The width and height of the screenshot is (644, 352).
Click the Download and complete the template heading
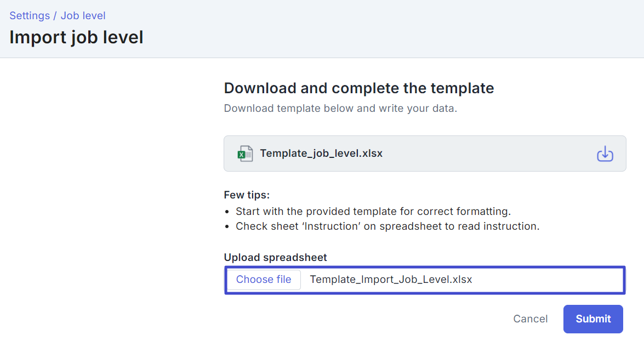pyautogui.click(x=359, y=88)
